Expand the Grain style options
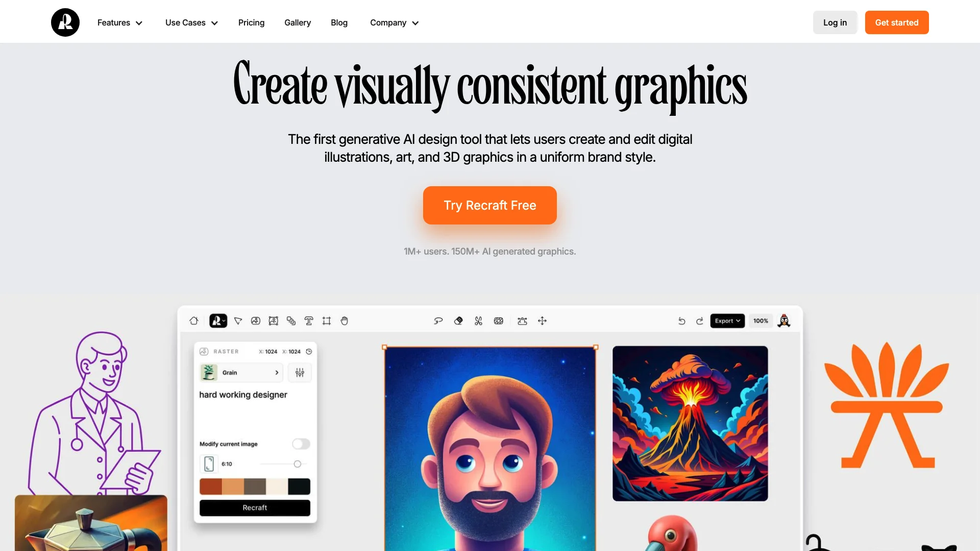The width and height of the screenshot is (980, 551). [x=277, y=372]
